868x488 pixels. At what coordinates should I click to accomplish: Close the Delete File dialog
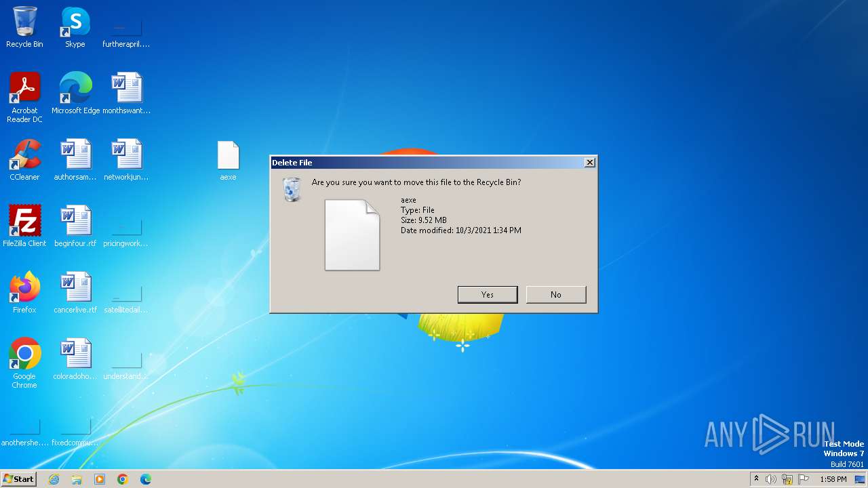[590, 163]
